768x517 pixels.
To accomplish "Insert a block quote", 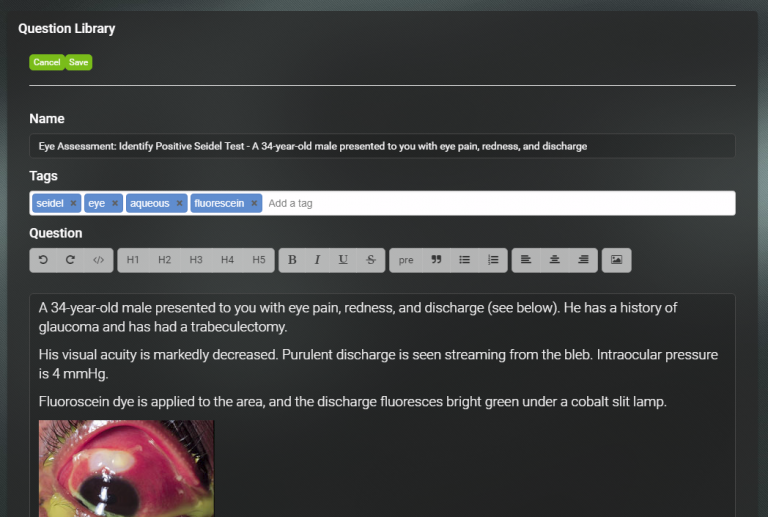I will click(x=436, y=260).
